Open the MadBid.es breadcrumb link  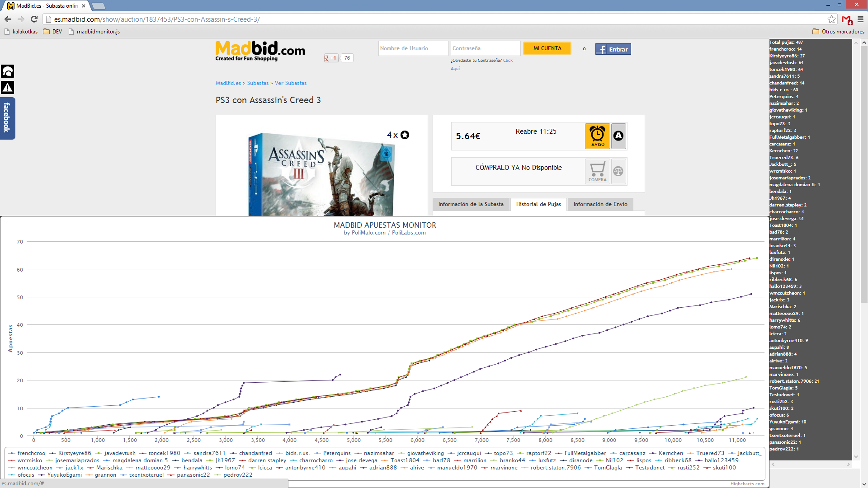228,83
